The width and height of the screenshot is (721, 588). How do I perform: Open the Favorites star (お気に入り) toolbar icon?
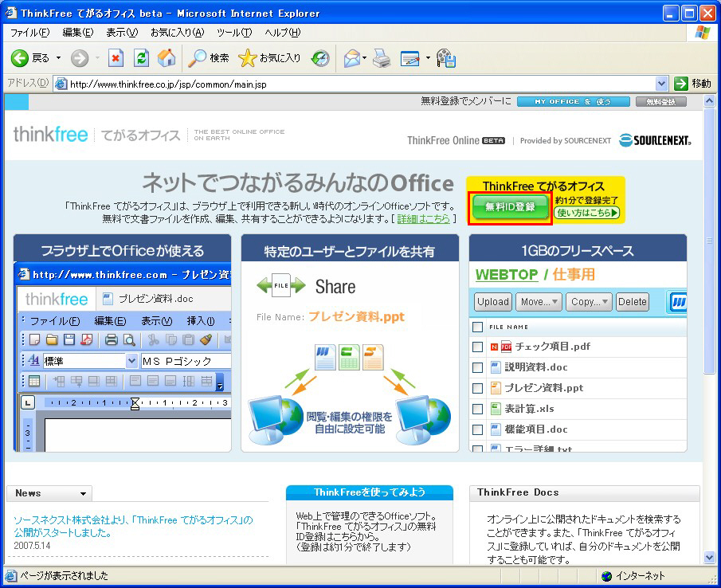(248, 58)
